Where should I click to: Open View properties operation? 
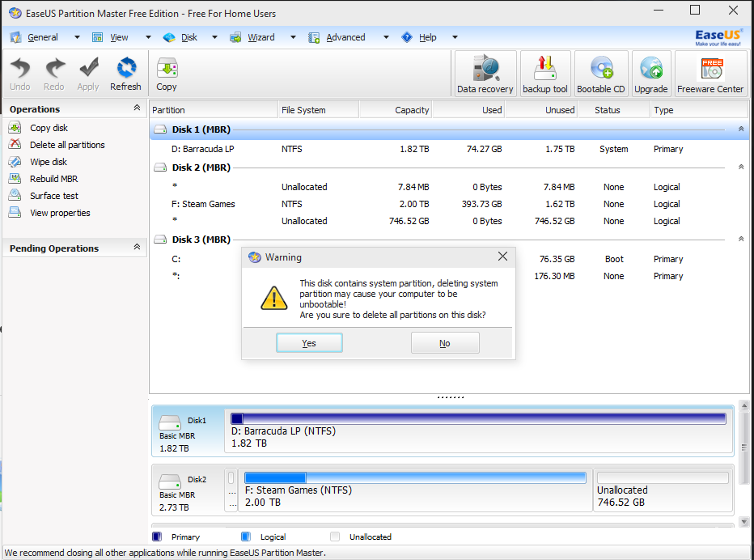(x=60, y=213)
